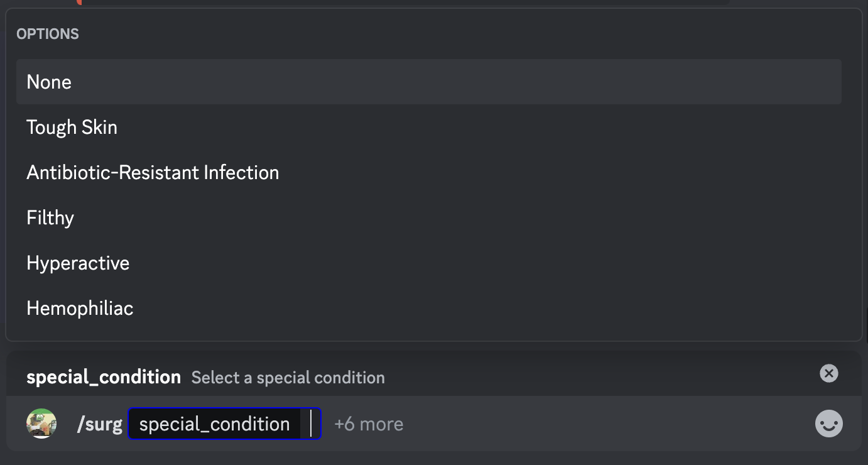Click the OPTIONS header label

[48, 34]
